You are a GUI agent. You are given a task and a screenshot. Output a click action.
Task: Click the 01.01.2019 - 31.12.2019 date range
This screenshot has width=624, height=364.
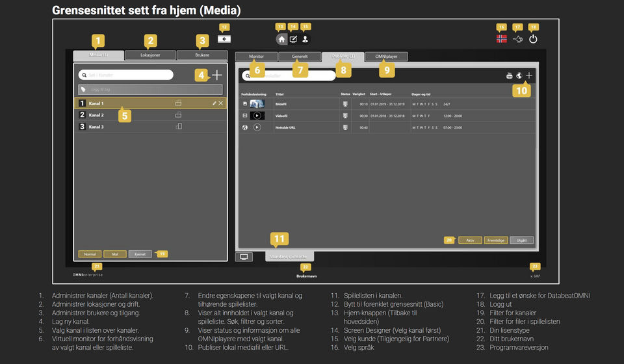[387, 104]
